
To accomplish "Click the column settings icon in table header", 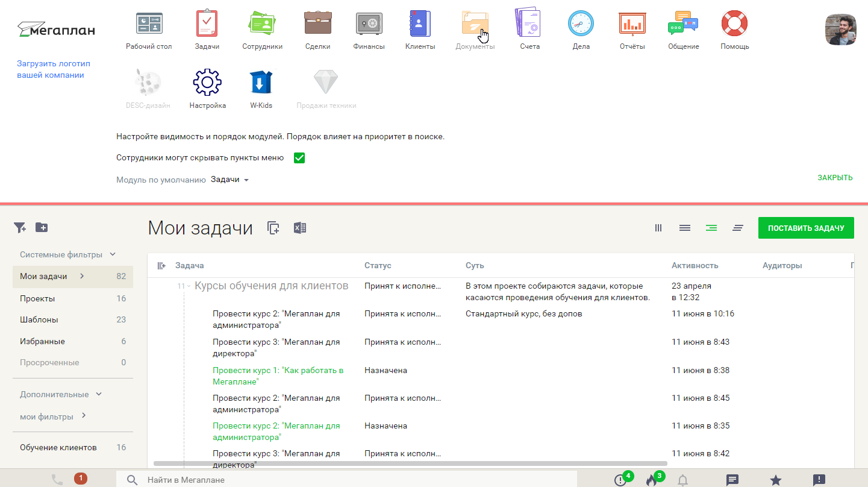I will (161, 265).
